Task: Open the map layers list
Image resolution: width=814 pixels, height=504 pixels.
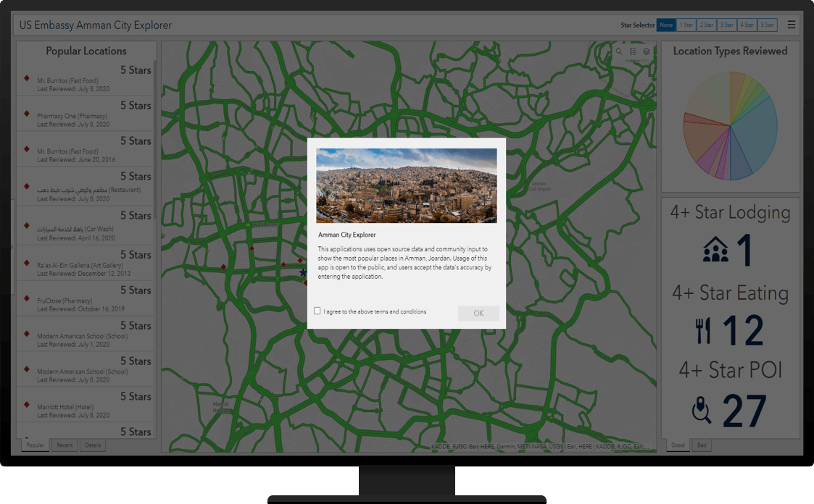Action: coord(647,51)
